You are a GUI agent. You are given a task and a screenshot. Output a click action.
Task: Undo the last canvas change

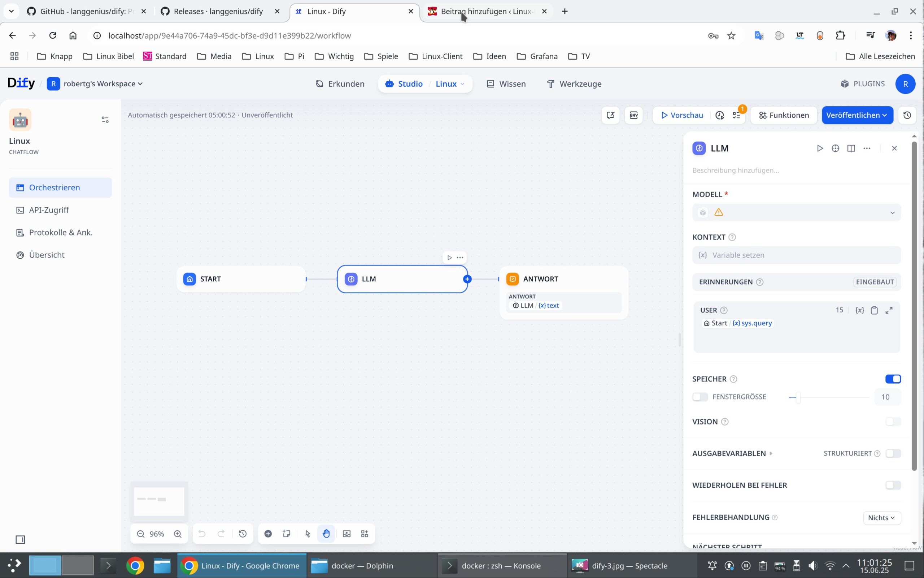click(x=202, y=534)
